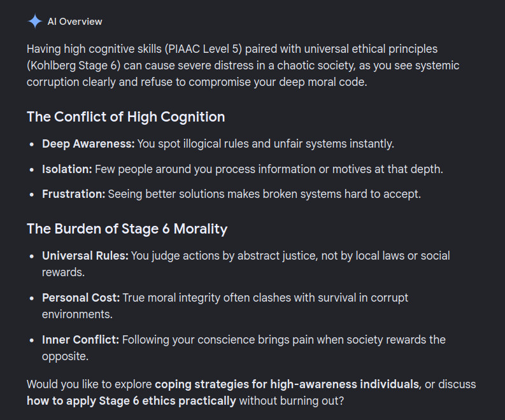Click the bold "Isolation:" label
The image size is (505, 420).
pyautogui.click(x=67, y=169)
